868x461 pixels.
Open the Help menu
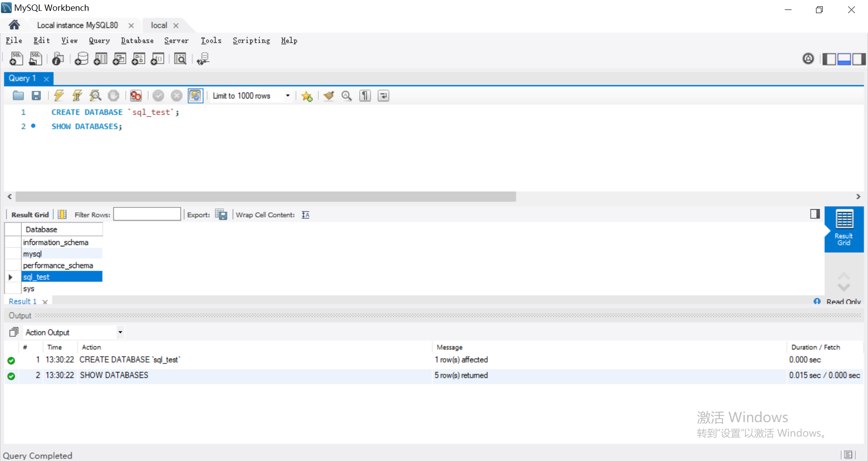289,41
